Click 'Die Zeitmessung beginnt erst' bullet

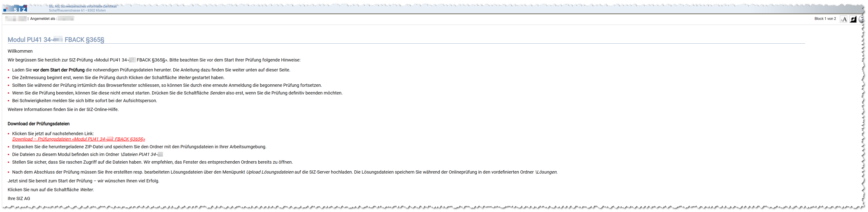(118, 78)
